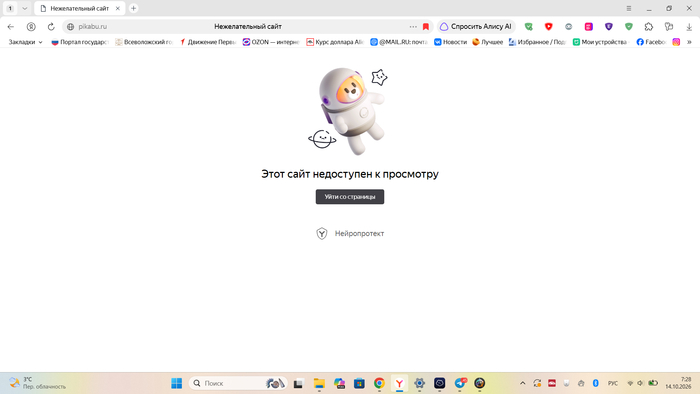Switch the РУС keyboard language indicator
Viewport: 700px width, 394px height.
(x=613, y=383)
